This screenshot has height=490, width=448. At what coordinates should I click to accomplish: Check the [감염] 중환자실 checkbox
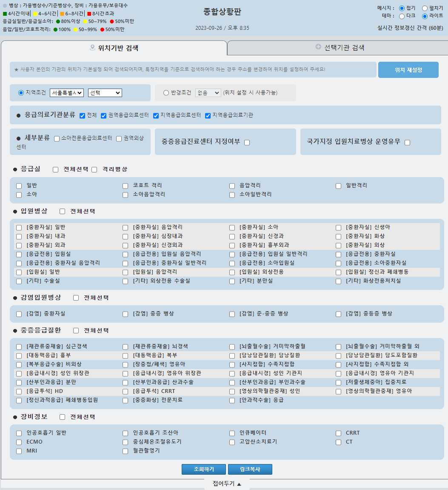click(x=19, y=314)
